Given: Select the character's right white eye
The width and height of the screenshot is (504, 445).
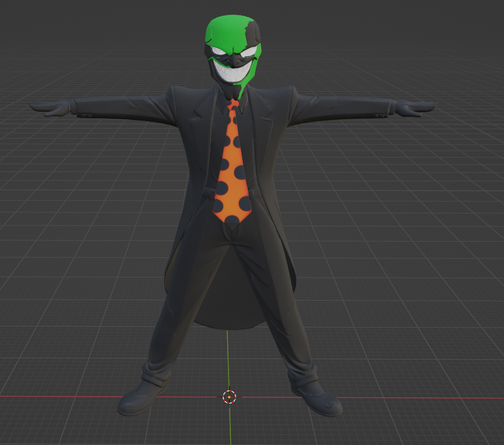Looking at the screenshot, I should [218, 51].
